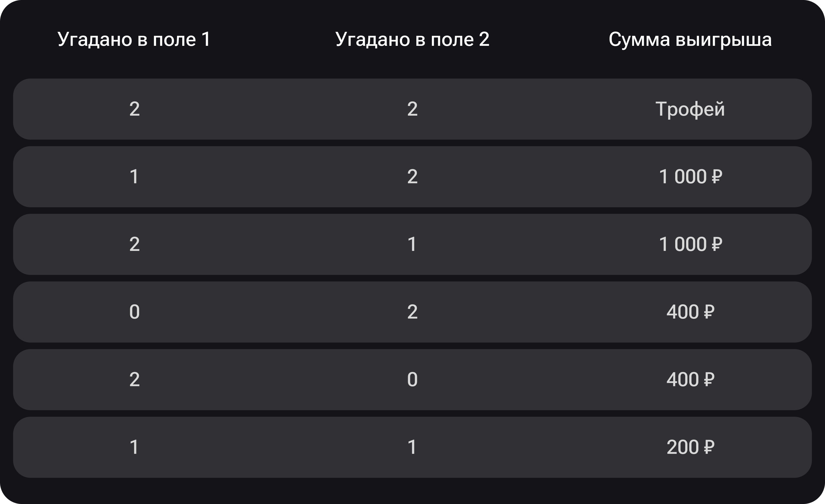Click the 'Угадано в поле 2' column header
This screenshot has height=504, width=825.
(x=412, y=40)
